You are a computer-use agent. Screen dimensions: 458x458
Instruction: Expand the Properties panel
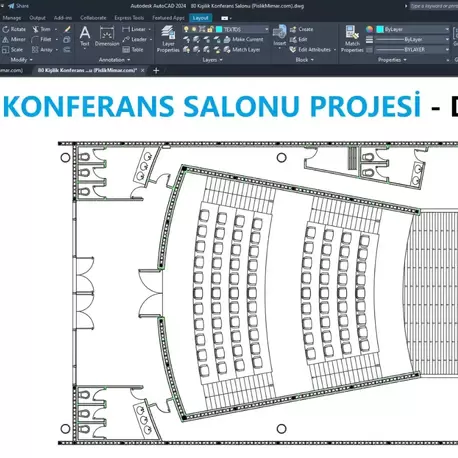[x=392, y=60]
